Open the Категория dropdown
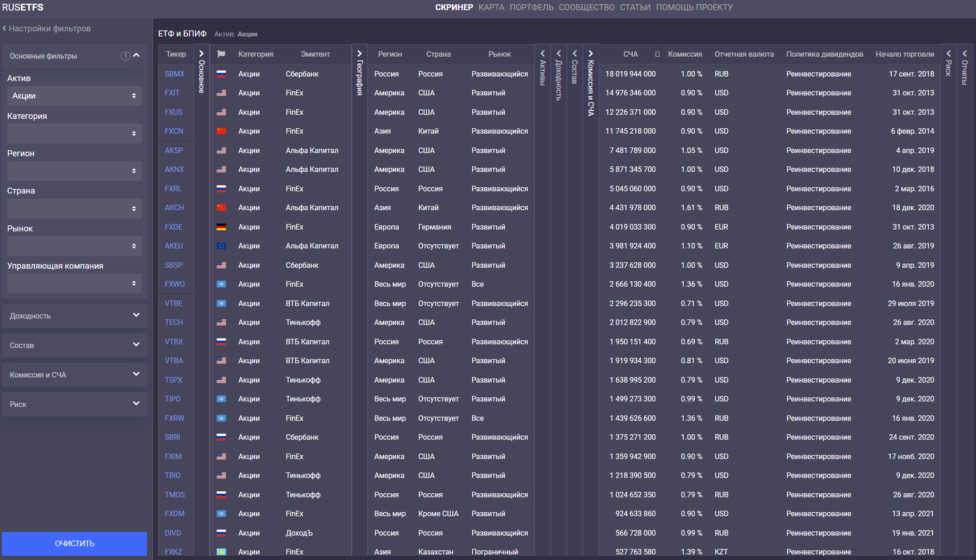The width and height of the screenshot is (976, 560). 74,133
